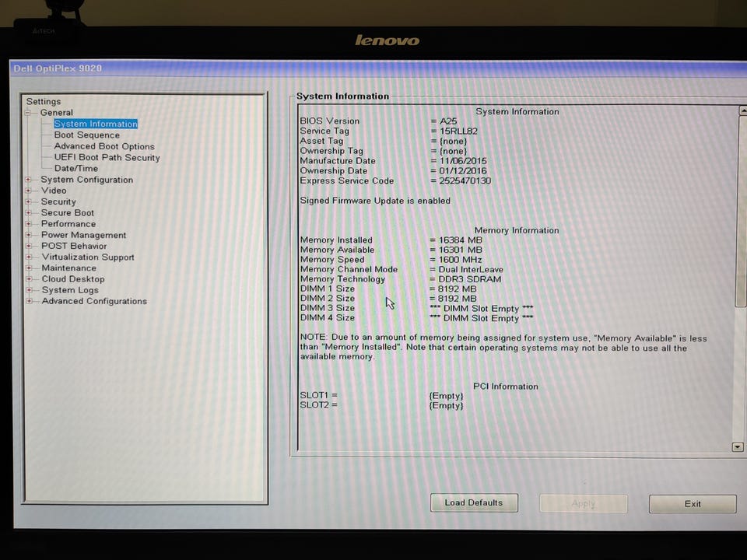Open the Boot Sequence settings
This screenshot has height=560, width=747.
86,135
